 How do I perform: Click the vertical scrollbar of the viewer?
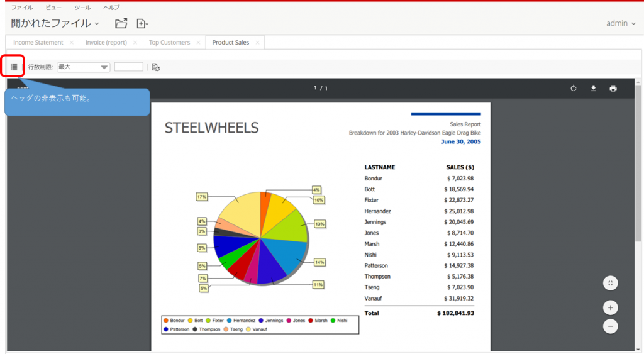pyautogui.click(x=638, y=164)
